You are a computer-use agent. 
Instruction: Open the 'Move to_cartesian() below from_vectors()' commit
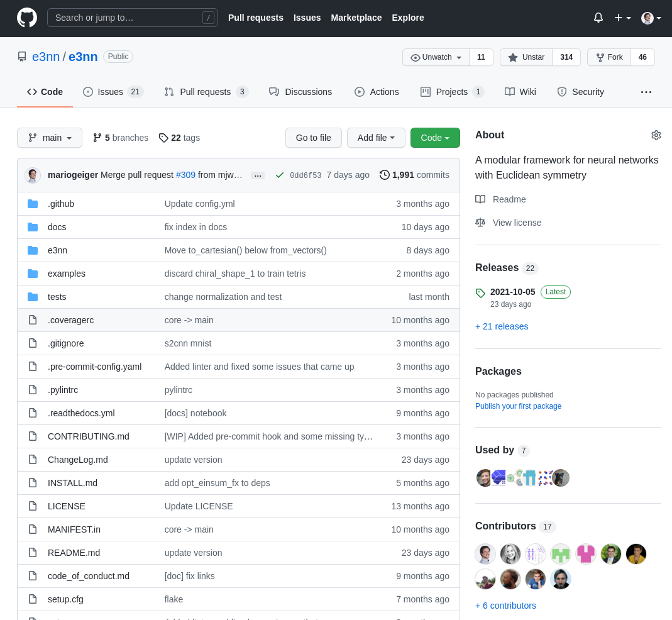click(246, 250)
